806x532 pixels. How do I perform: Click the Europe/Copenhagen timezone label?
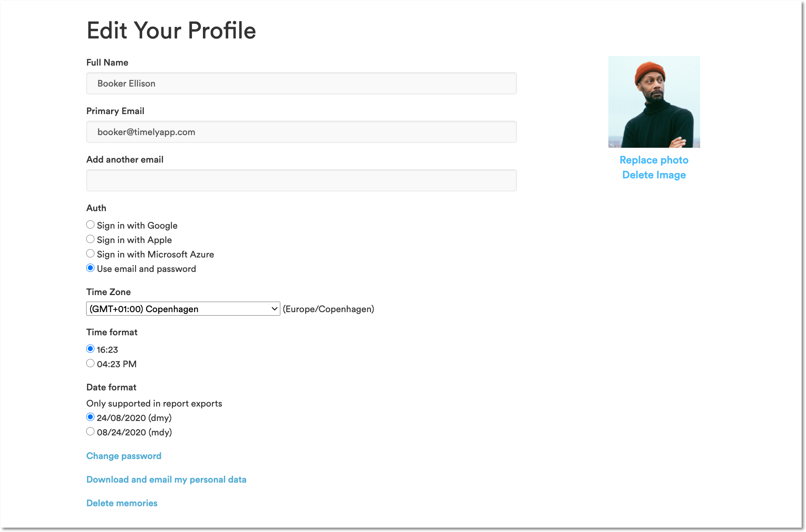point(328,309)
